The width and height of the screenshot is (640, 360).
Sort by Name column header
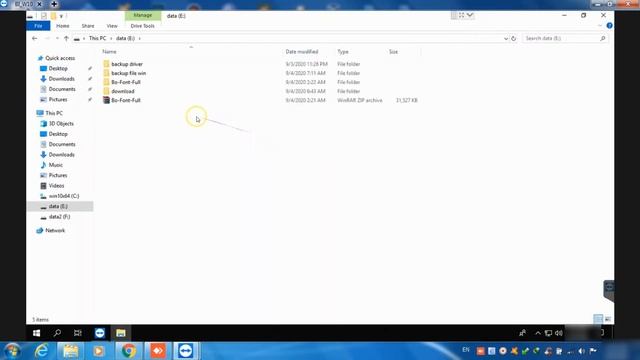point(109,52)
